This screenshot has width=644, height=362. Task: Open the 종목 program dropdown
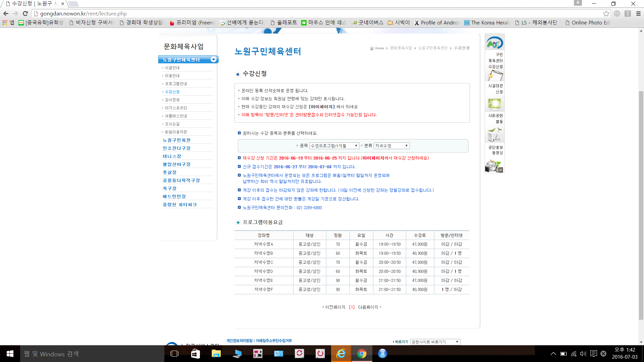coord(334,146)
